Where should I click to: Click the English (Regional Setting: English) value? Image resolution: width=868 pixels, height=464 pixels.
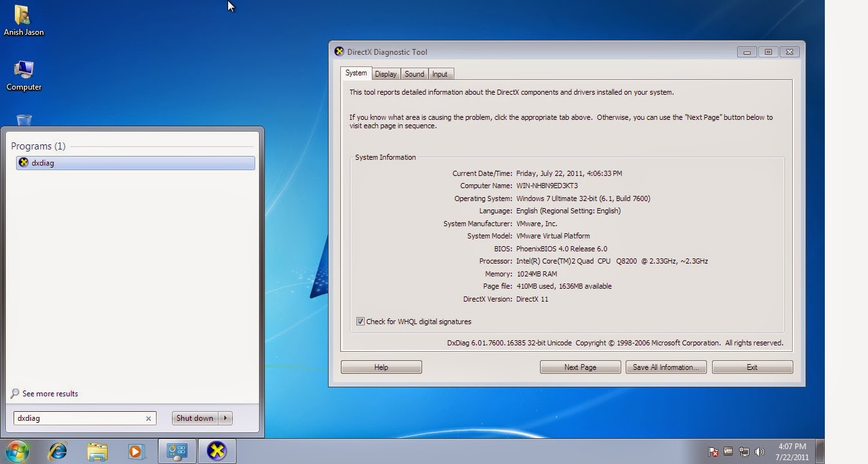point(568,211)
